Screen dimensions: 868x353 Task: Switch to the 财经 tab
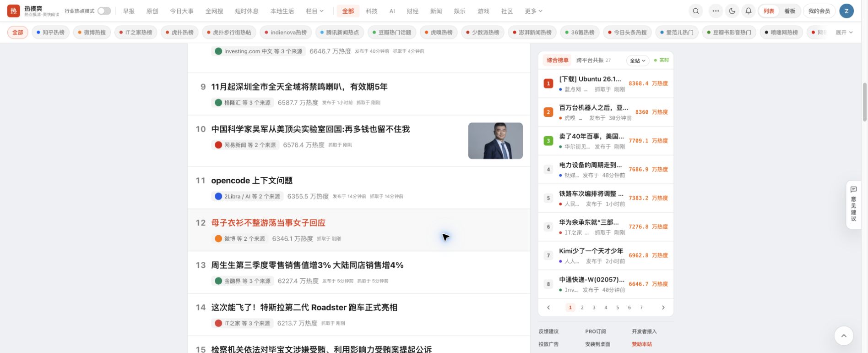pos(412,11)
